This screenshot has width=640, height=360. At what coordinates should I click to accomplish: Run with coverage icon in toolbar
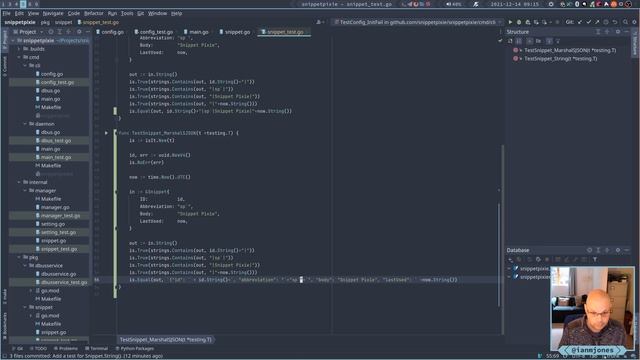point(528,22)
